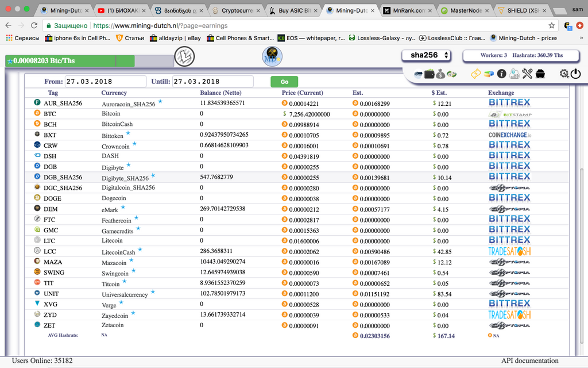Screen dimensions: 588x368
Task: Click the total dollar estimate 167.14
Action: 446,336
